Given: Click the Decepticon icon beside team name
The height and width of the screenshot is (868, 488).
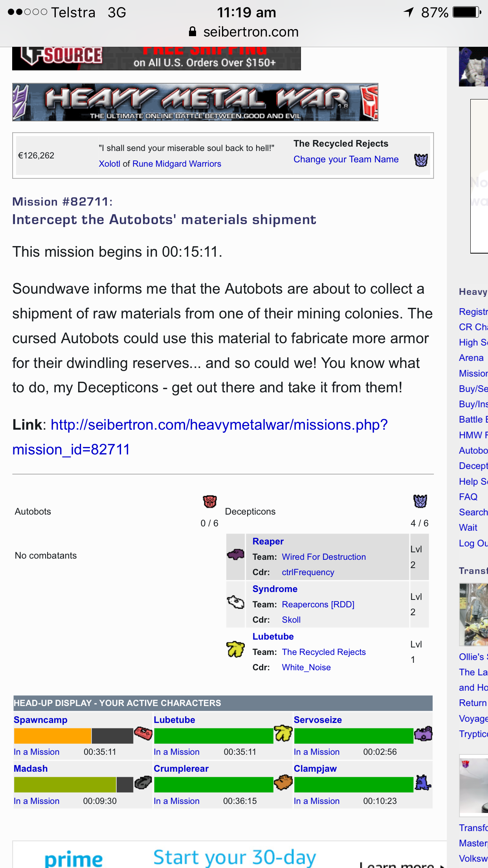Looking at the screenshot, I should [421, 160].
